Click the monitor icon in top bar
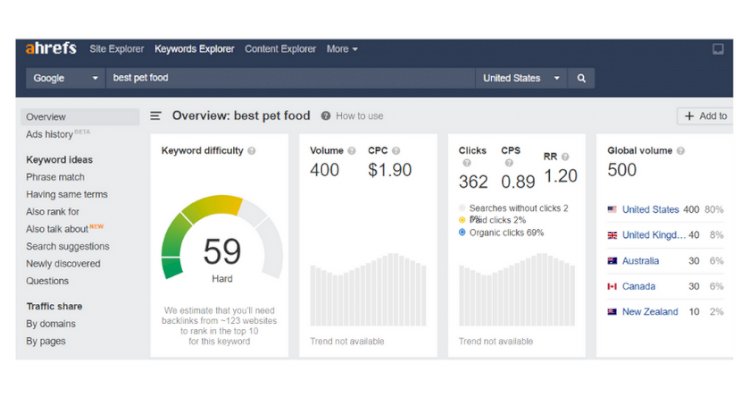Screen dimensions: 750x415 tap(718, 49)
